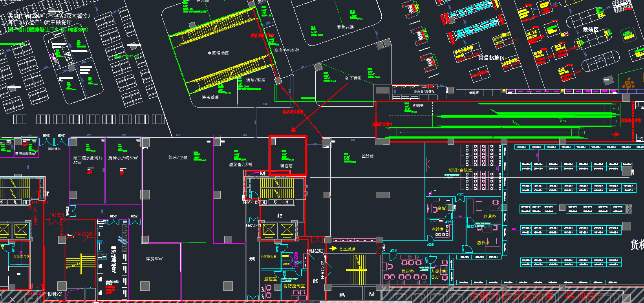Select the 酸菜鱼/火锅 unit label

[241, 164]
